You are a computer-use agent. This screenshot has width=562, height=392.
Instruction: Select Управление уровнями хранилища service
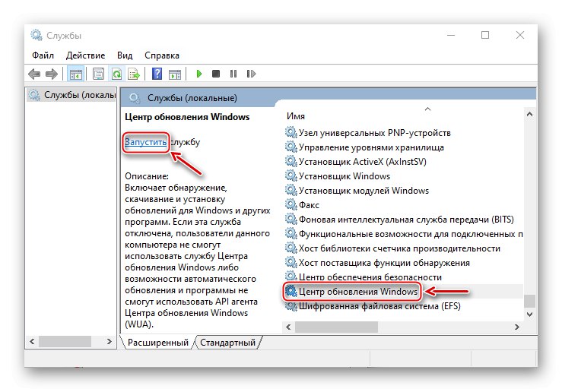(371, 147)
